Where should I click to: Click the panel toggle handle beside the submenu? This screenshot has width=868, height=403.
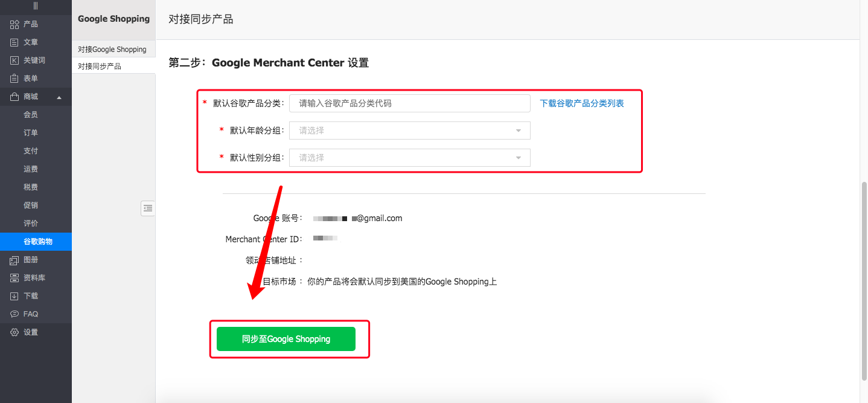[148, 208]
